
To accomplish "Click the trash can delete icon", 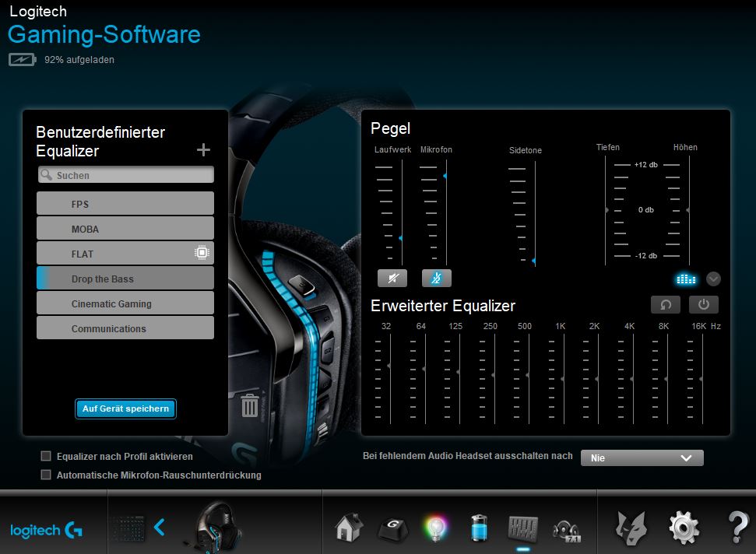I will (250, 405).
